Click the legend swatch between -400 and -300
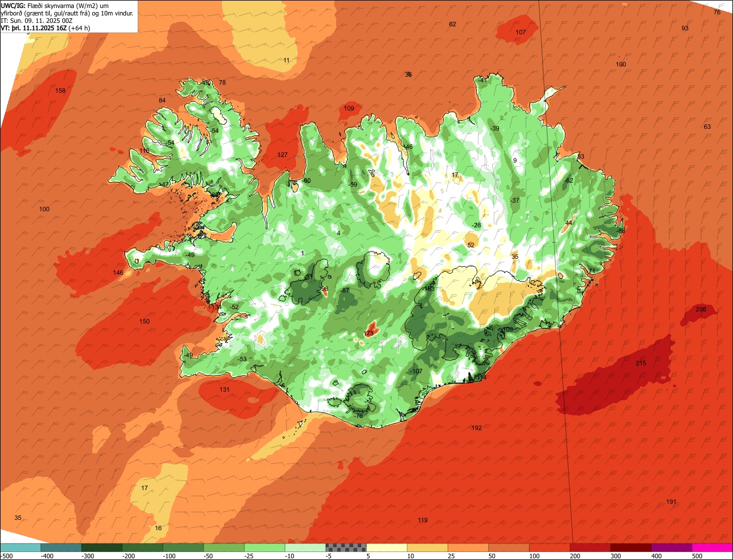Viewport: 733px width, 560px height. [x=61, y=547]
